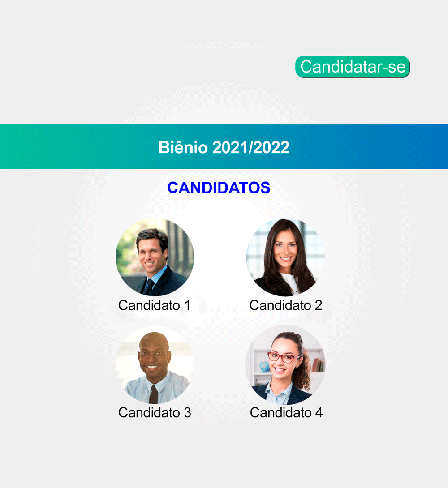Click the books on shelf behind Candidato 4

point(317,365)
